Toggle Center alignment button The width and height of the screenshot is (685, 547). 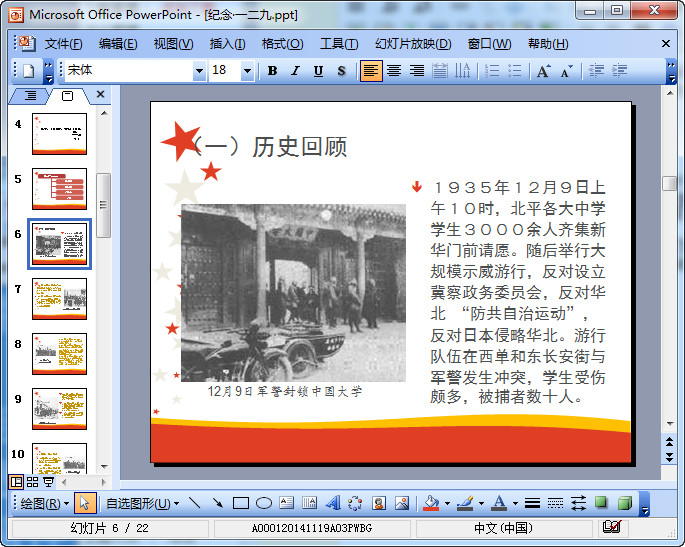tap(394, 70)
